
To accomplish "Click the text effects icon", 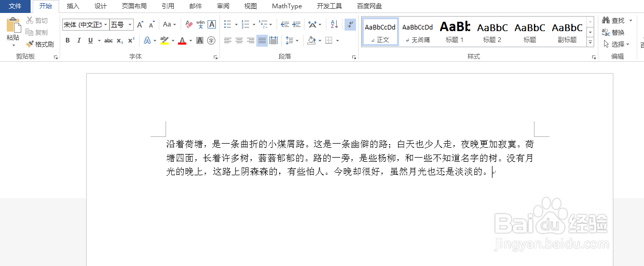I will coord(147,40).
